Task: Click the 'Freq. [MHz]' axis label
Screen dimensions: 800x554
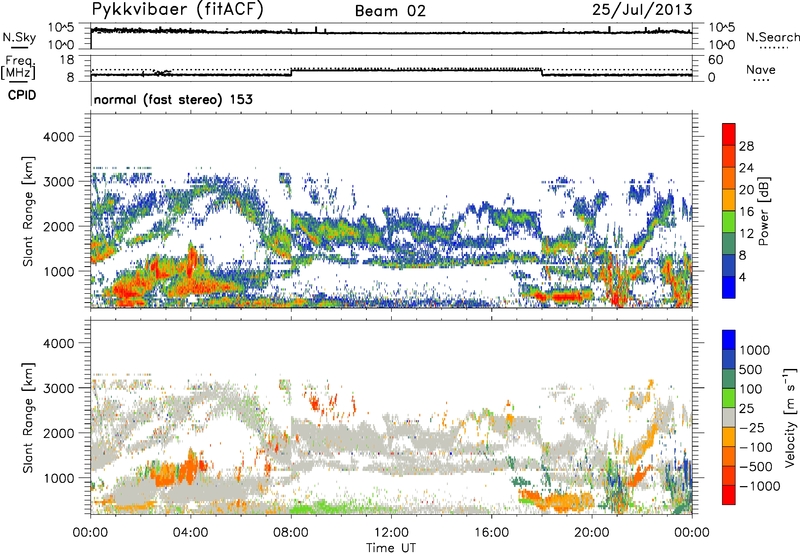Action: pos(18,68)
